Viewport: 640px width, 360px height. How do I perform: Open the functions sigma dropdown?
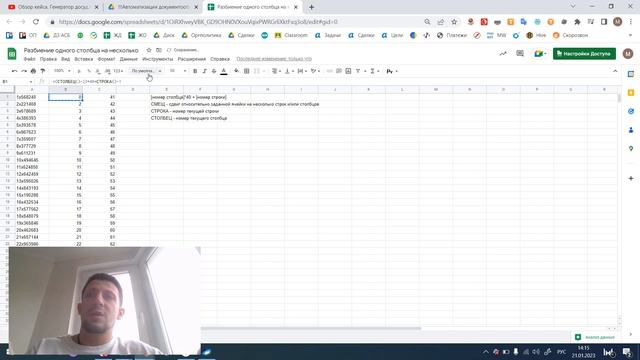tap(374, 71)
